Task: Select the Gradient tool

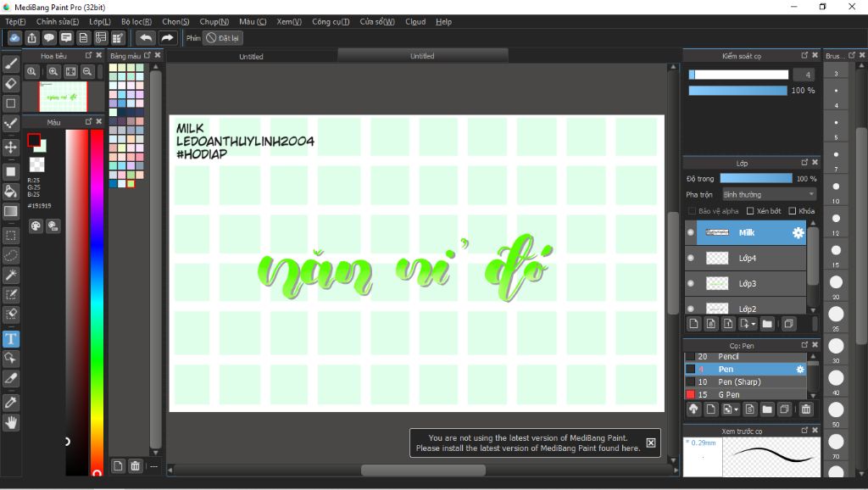Action: [10, 211]
